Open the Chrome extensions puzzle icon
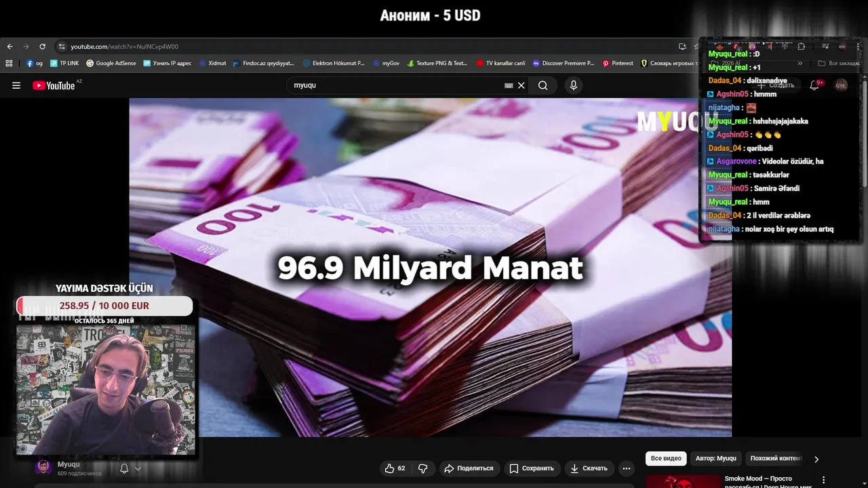The width and height of the screenshot is (868, 488). pyautogui.click(x=801, y=47)
